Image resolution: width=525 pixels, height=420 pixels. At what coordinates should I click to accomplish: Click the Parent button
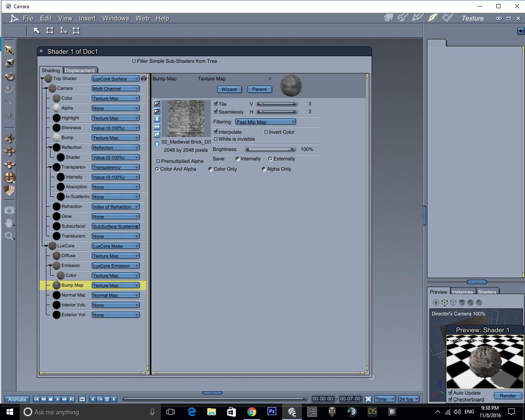point(259,89)
